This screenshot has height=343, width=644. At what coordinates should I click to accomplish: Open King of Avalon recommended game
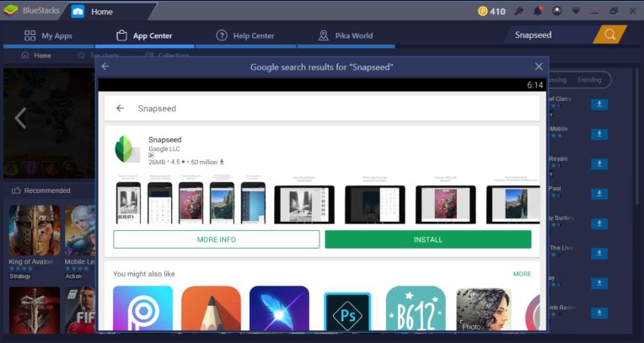pyautogui.click(x=35, y=230)
